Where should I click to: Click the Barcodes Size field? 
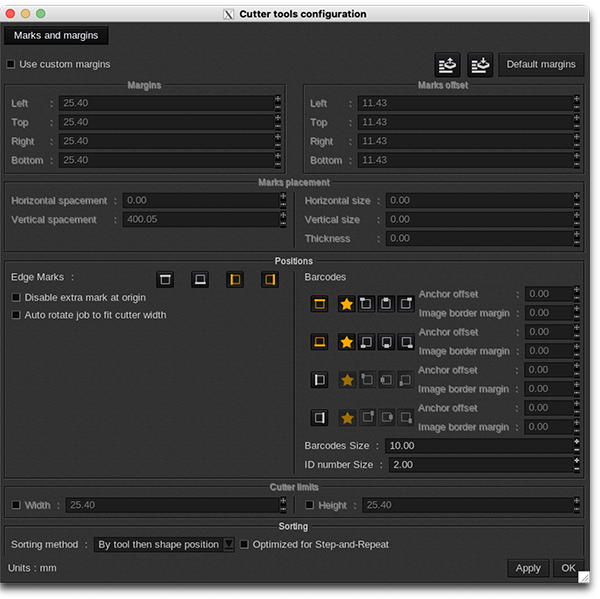click(479, 446)
